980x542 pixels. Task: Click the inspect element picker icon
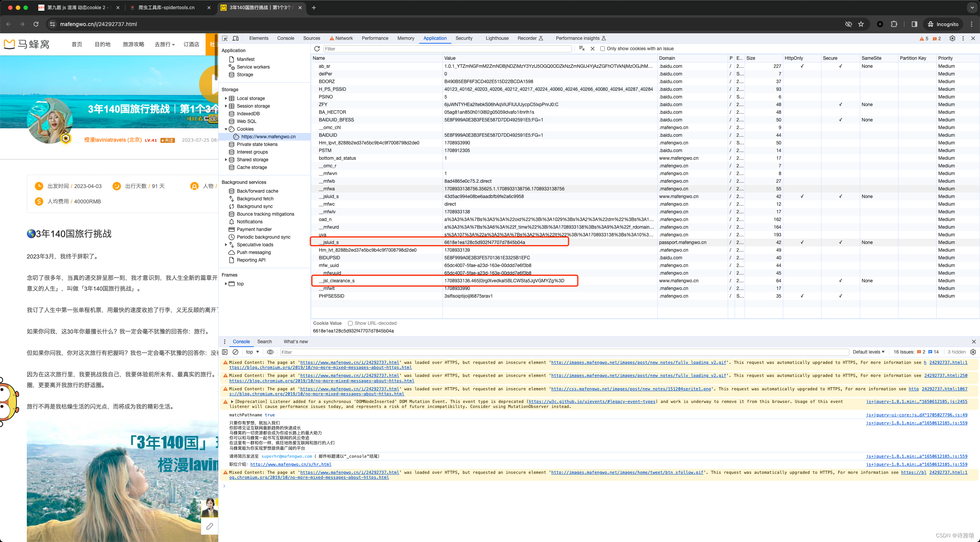[x=225, y=38]
